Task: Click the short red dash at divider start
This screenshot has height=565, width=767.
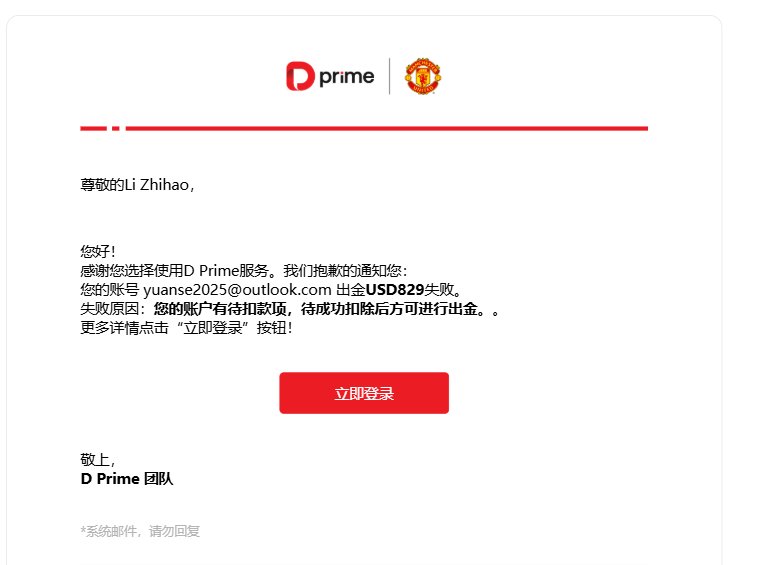Action: click(93, 128)
